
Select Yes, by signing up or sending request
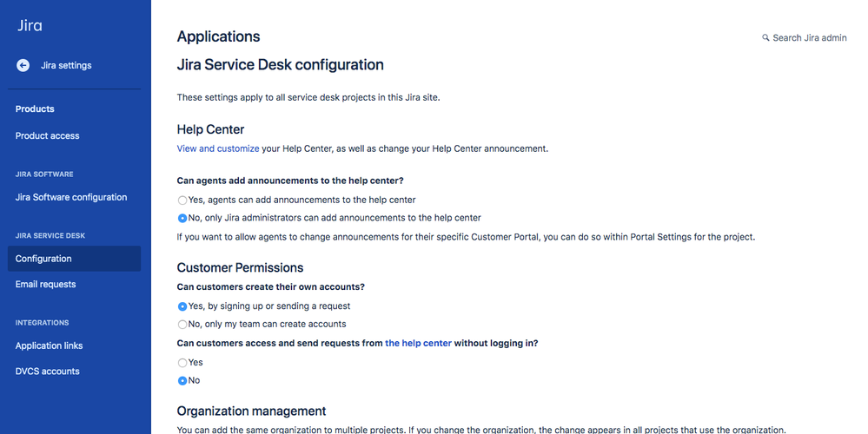click(x=182, y=306)
